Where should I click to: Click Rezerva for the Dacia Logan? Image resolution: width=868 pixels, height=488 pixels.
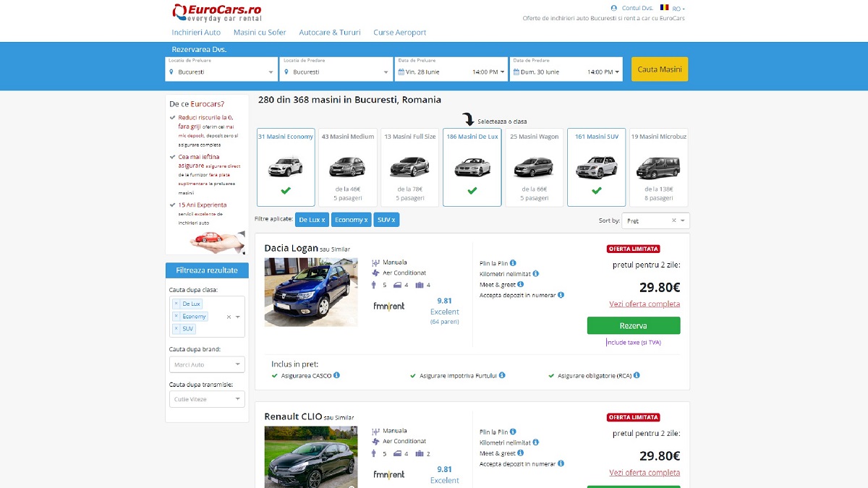633,325
